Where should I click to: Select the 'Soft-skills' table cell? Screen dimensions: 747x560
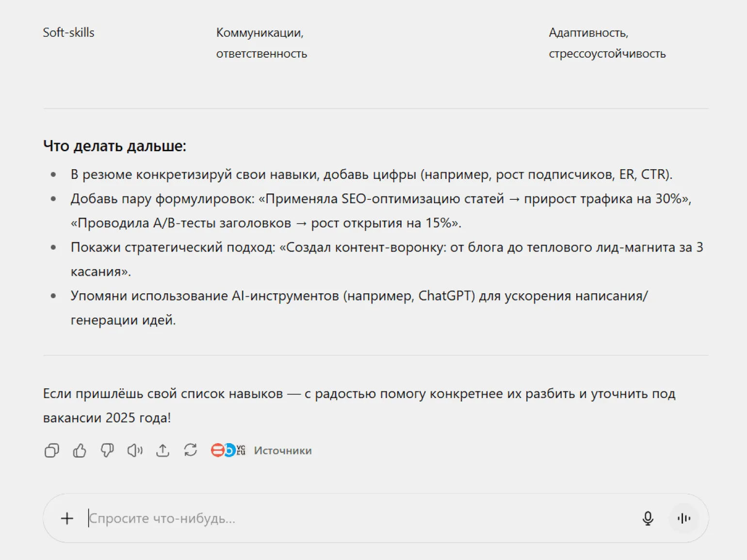point(68,32)
